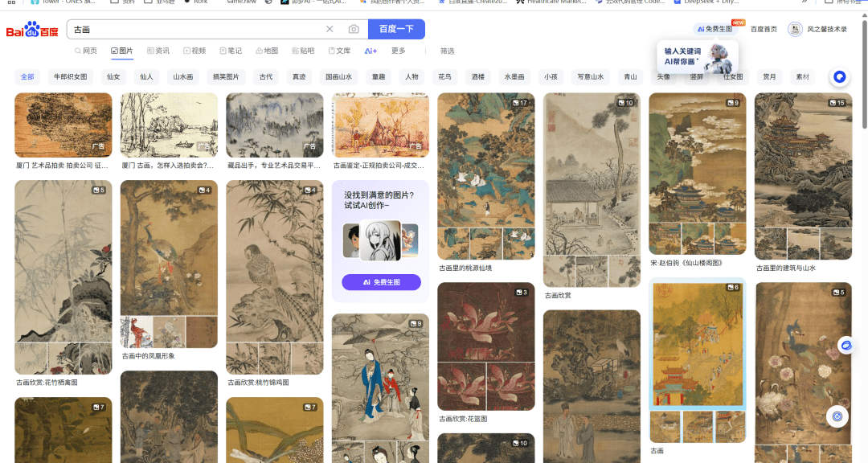
Task: Open the 古画欣赏:花竹栖禽图 image
Action: pyautogui.click(x=63, y=277)
